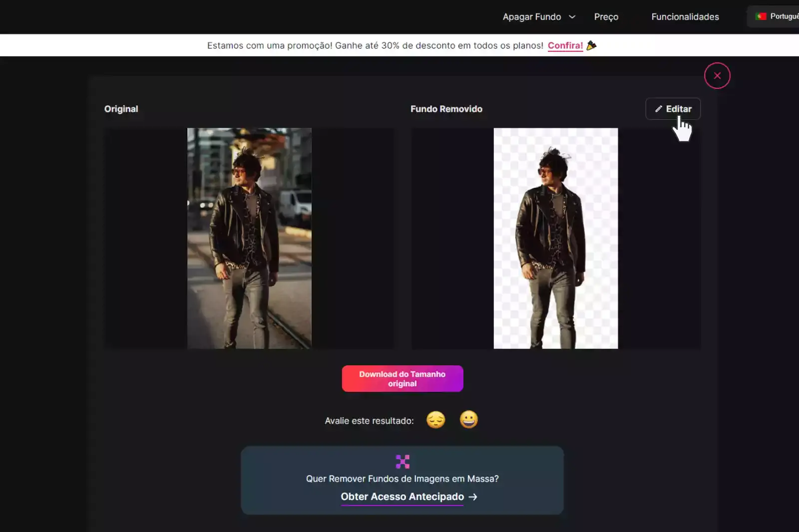Screen dimensions: 799x532
Task: Click Quer Remover Fundos de Imagens em Massa text
Action: 402,479
